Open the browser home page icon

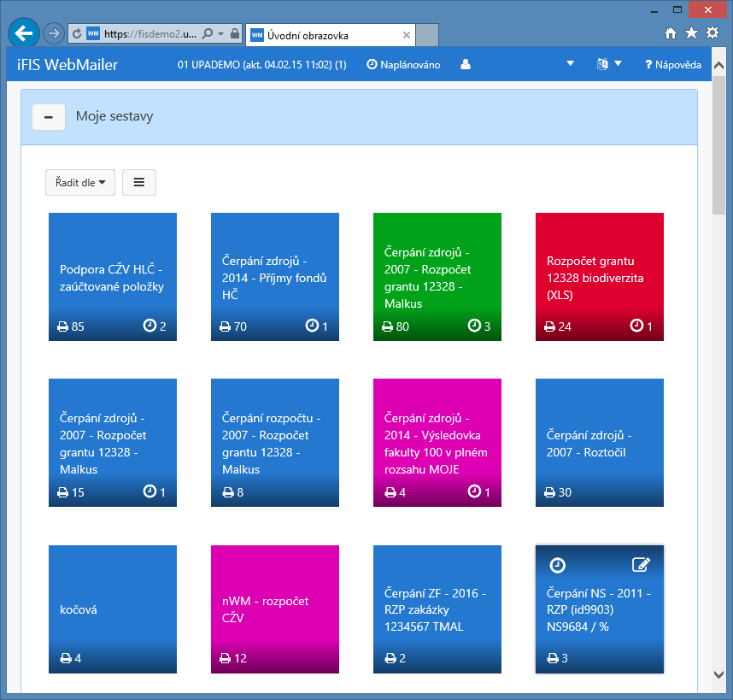click(x=671, y=33)
